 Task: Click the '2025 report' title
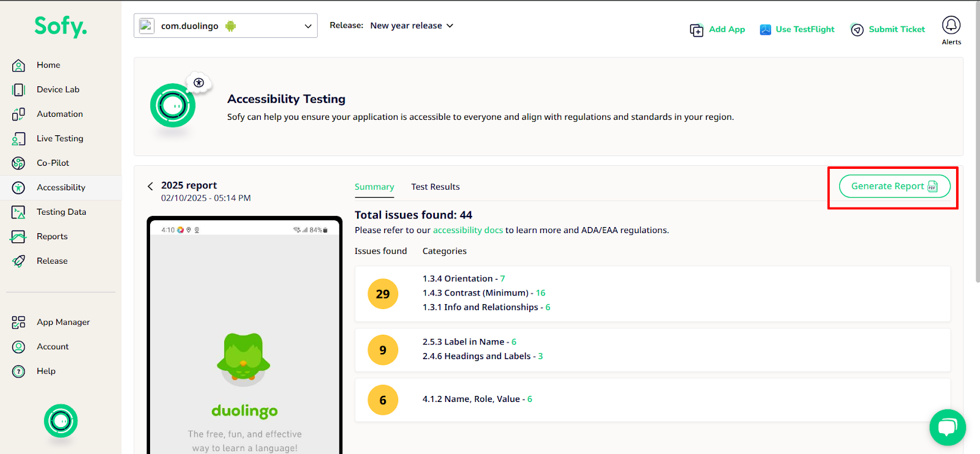(x=189, y=185)
